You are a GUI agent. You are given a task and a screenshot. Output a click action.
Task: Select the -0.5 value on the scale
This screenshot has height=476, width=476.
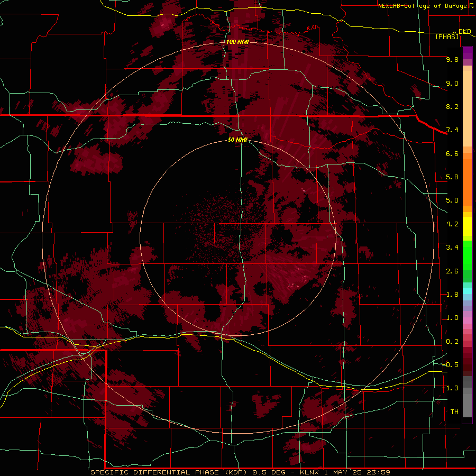coord(451,365)
